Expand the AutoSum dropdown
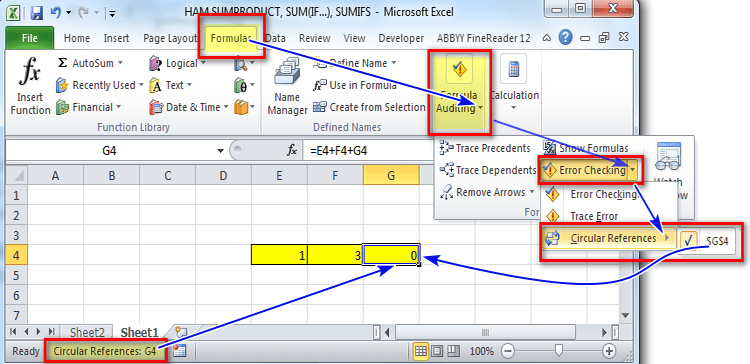This screenshot has height=364, width=750. [120, 63]
